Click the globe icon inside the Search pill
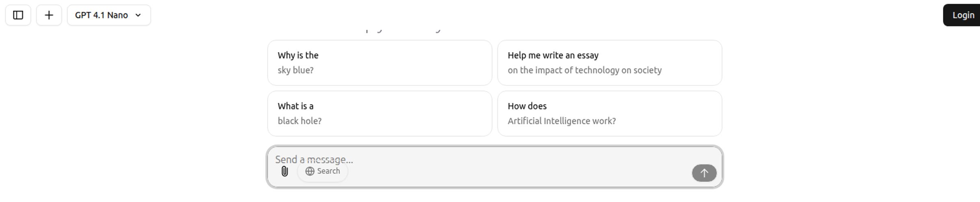This screenshot has width=980, height=202. tap(310, 171)
